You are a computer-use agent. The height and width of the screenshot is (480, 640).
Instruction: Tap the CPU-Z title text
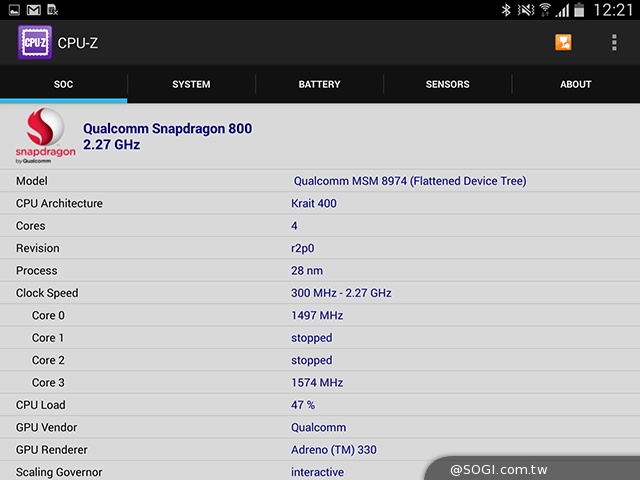(x=78, y=43)
